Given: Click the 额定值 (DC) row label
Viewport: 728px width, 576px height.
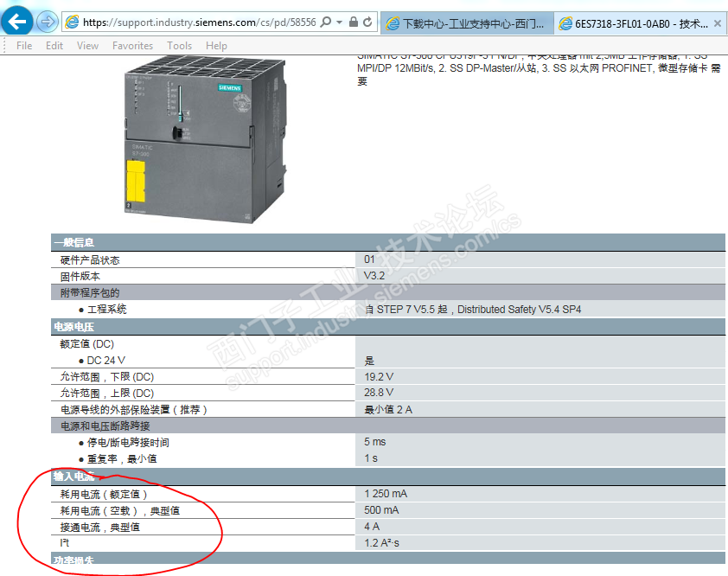Looking at the screenshot, I should tap(86, 343).
